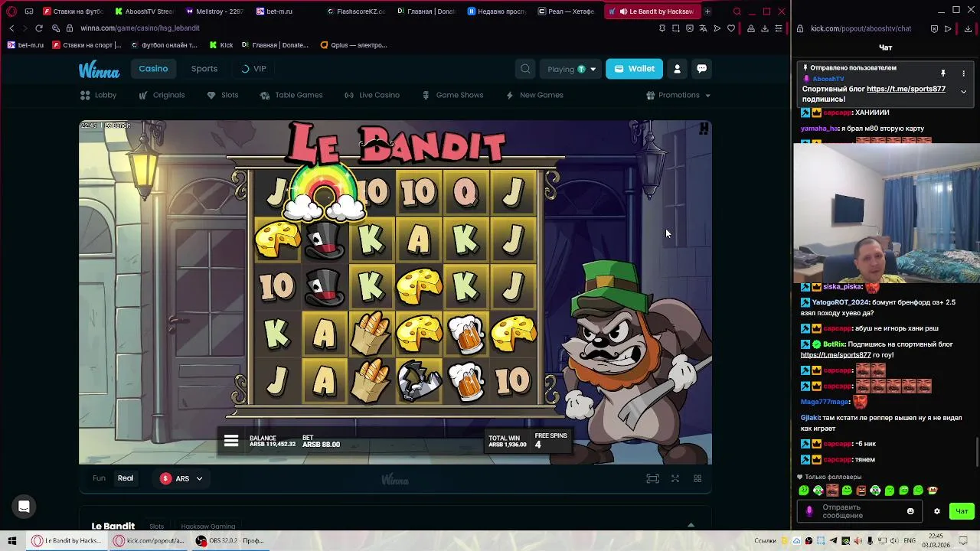
Task: Open the Casino tab
Action: (153, 69)
